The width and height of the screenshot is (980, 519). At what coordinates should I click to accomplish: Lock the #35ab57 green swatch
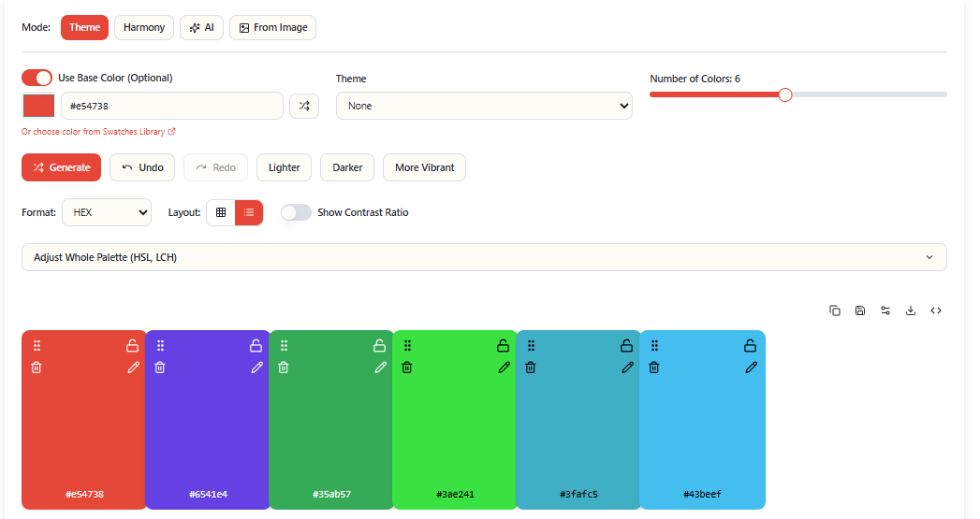(380, 346)
